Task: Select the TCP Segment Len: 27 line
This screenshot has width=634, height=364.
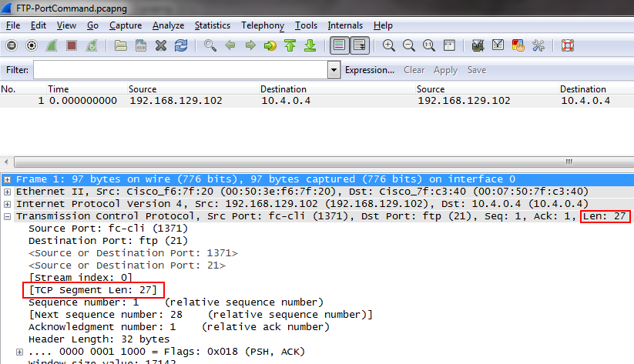Action: pyautogui.click(x=93, y=290)
